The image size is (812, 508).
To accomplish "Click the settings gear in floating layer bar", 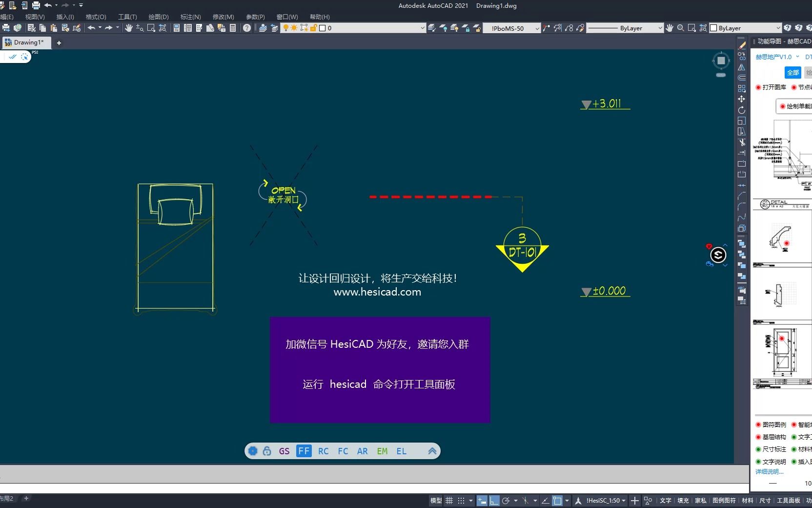I will 253,451.
